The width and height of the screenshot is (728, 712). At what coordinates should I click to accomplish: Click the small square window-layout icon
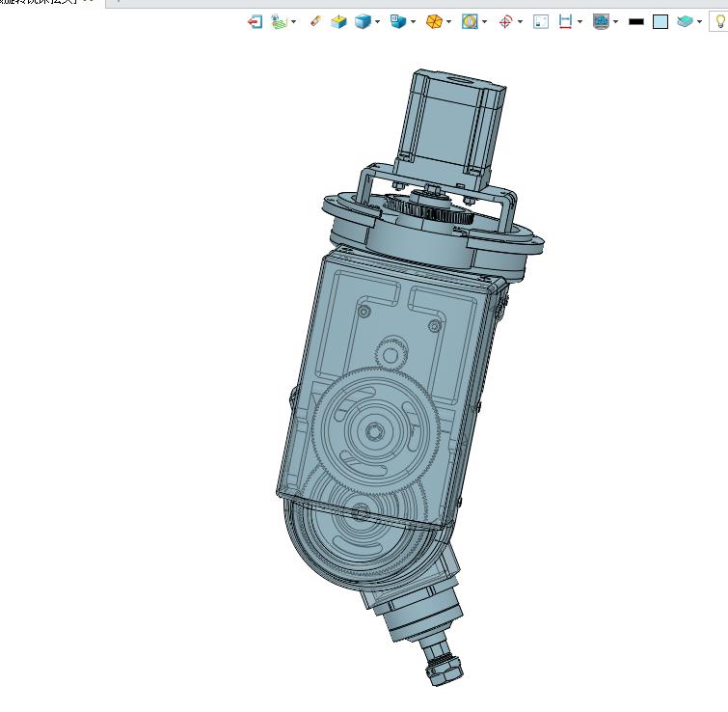(541, 21)
